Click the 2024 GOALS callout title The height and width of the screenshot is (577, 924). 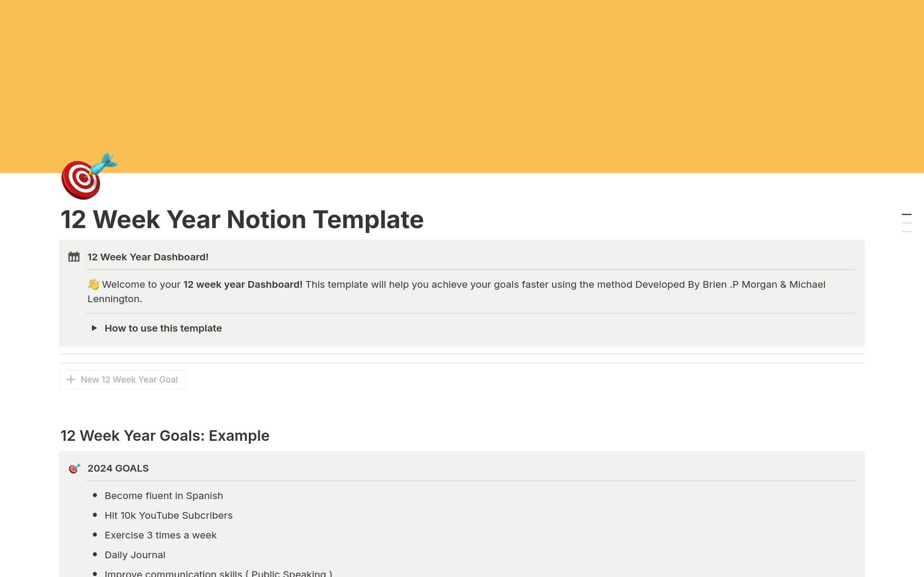click(118, 468)
